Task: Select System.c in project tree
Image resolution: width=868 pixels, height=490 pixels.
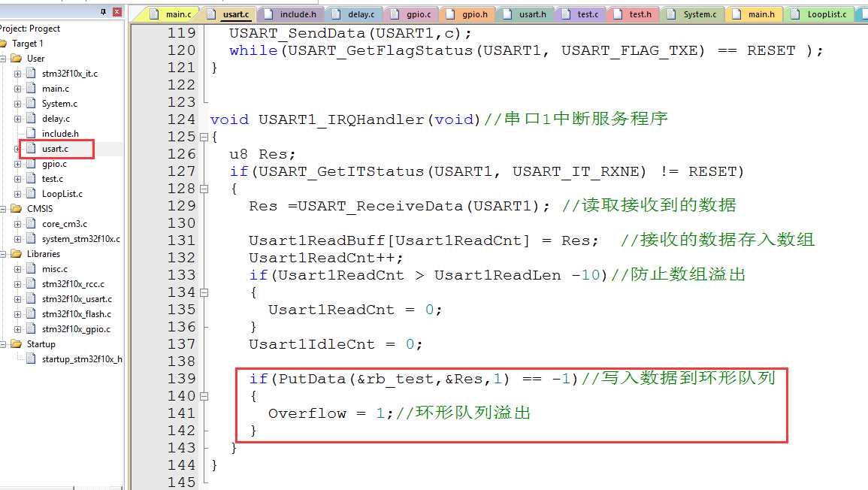Action: click(59, 104)
